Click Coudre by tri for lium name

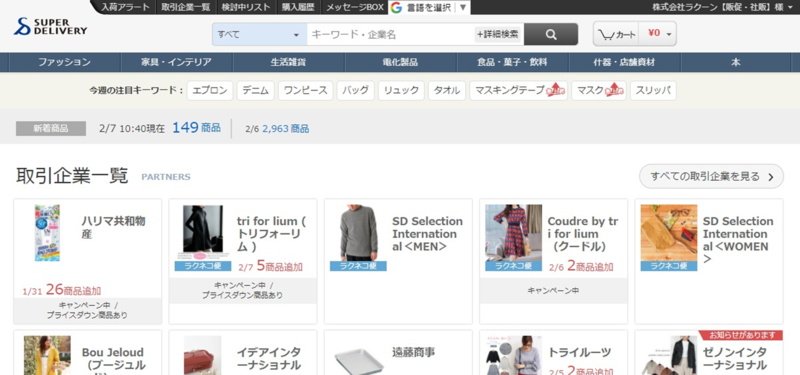[x=583, y=234]
